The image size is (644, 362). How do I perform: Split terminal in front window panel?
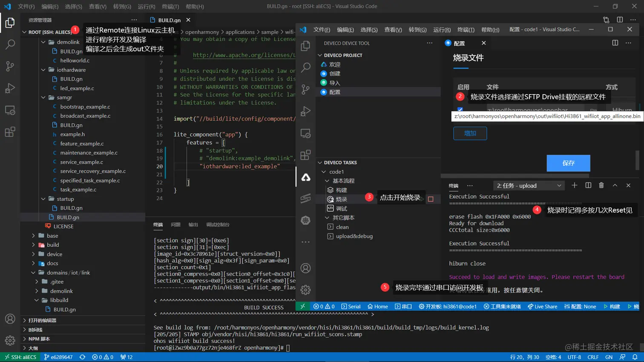point(588,185)
